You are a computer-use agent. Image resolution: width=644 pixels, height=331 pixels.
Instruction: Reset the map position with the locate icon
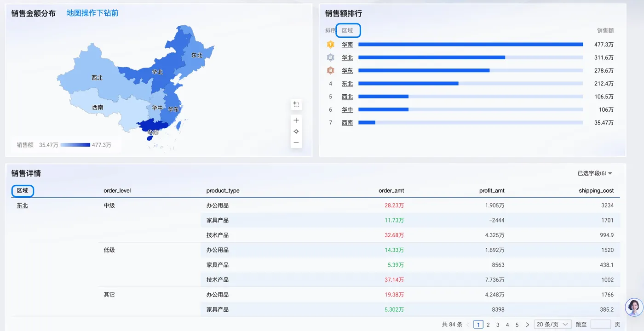click(296, 131)
